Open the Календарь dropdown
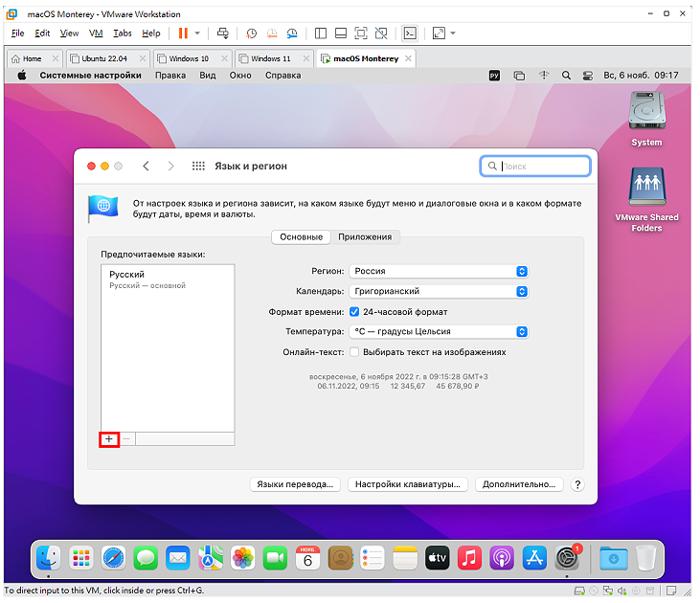Screen dimensions: 700x603 point(439,292)
